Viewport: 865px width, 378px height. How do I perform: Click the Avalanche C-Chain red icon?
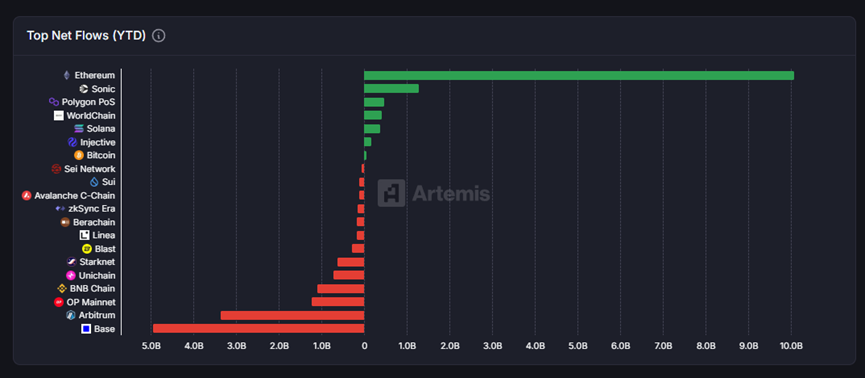pyautogui.click(x=26, y=196)
